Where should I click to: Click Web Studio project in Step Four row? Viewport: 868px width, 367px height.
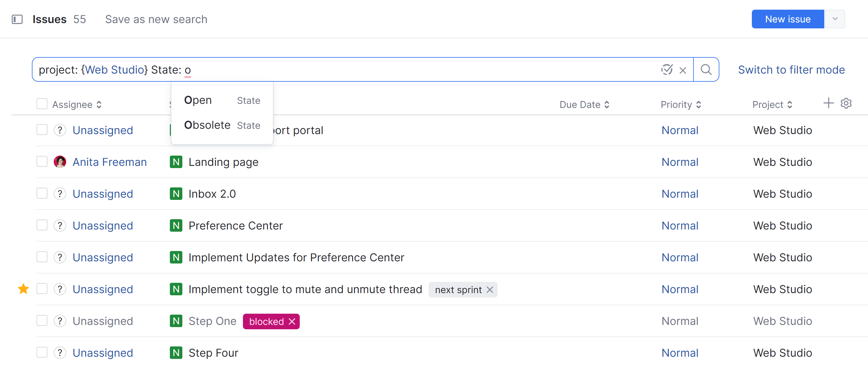point(782,353)
